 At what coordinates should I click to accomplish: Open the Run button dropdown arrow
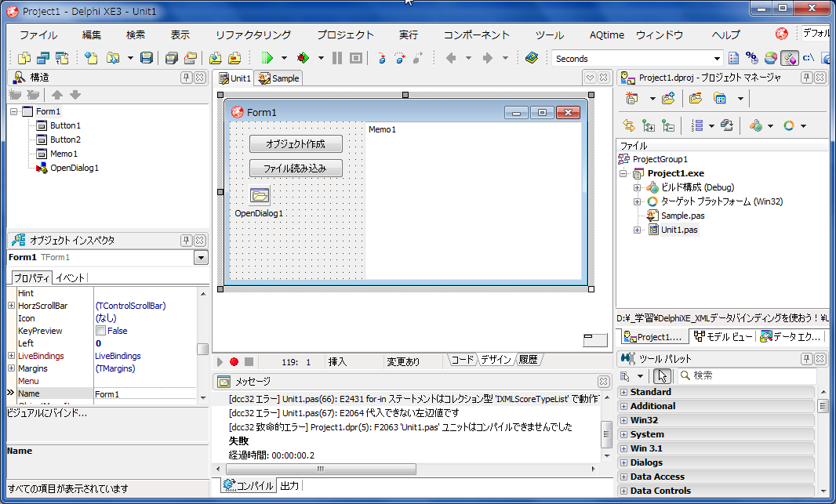coord(284,57)
